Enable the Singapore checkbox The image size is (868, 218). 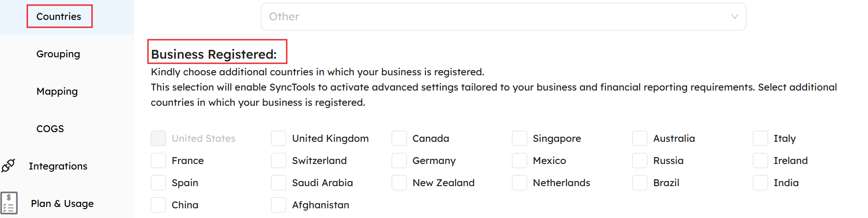519,138
